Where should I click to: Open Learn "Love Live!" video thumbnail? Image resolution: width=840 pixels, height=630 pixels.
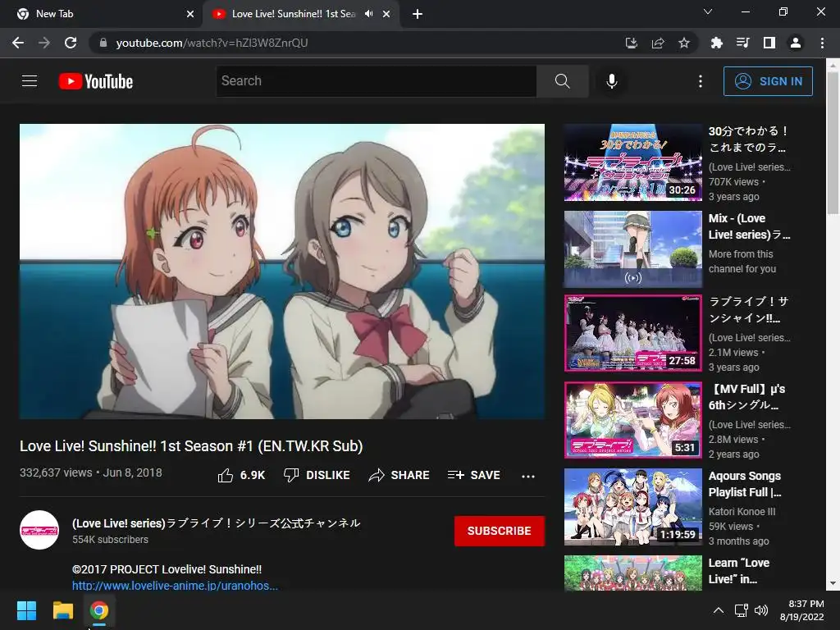[632, 573]
